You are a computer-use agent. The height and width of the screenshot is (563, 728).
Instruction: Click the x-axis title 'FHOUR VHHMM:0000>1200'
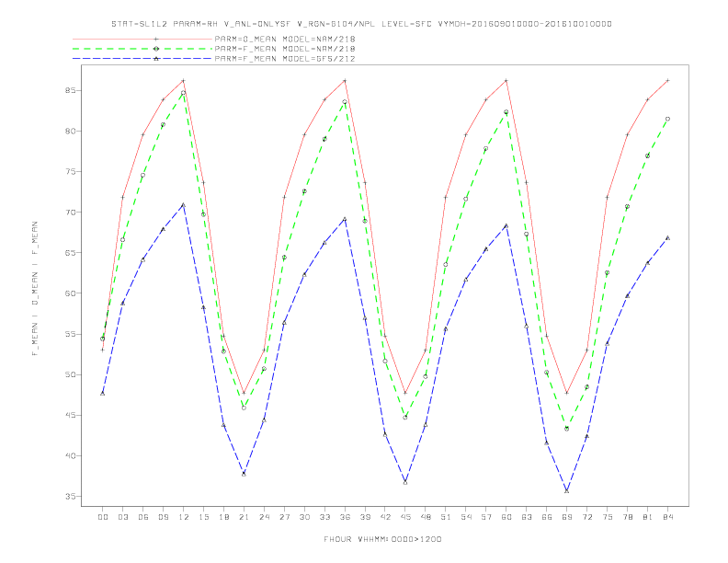(382, 539)
